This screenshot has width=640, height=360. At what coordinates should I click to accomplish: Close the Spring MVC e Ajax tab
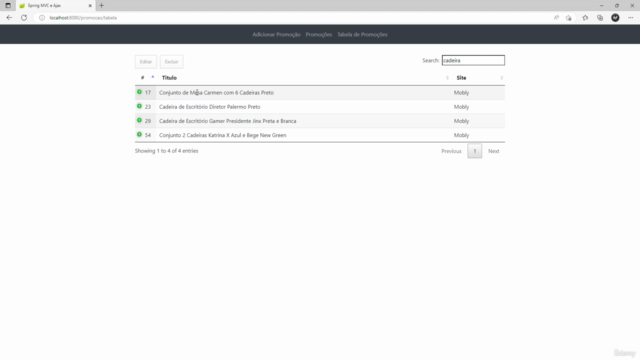coord(90,6)
